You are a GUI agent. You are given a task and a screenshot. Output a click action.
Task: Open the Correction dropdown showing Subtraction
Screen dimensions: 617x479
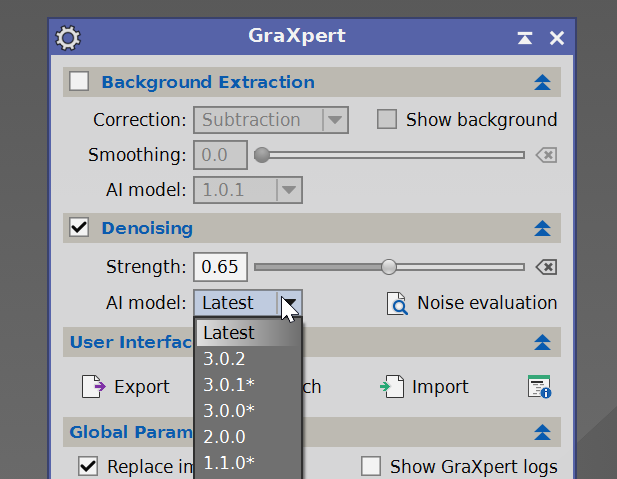point(271,120)
